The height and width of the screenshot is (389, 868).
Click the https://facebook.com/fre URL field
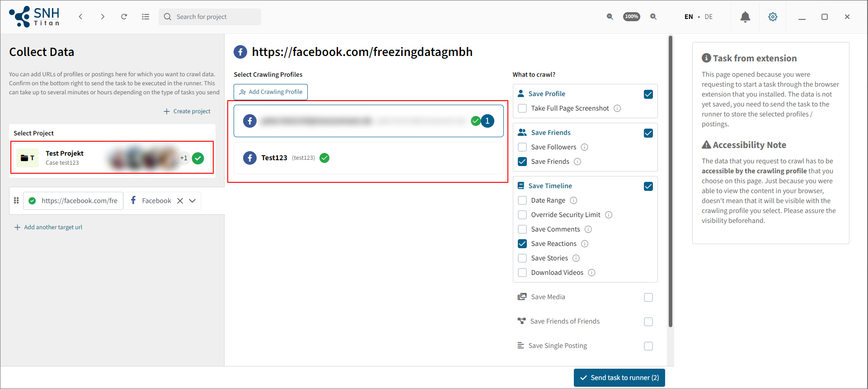coord(73,201)
